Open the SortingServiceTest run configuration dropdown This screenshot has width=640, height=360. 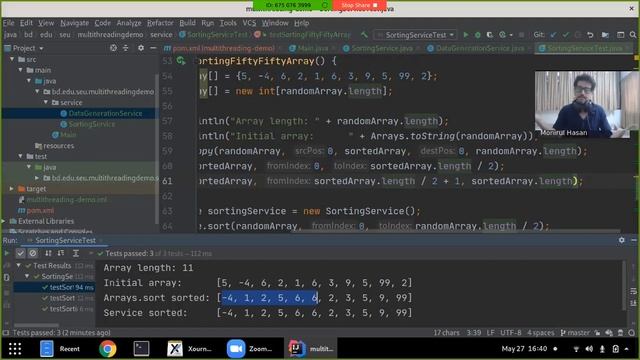point(415,35)
